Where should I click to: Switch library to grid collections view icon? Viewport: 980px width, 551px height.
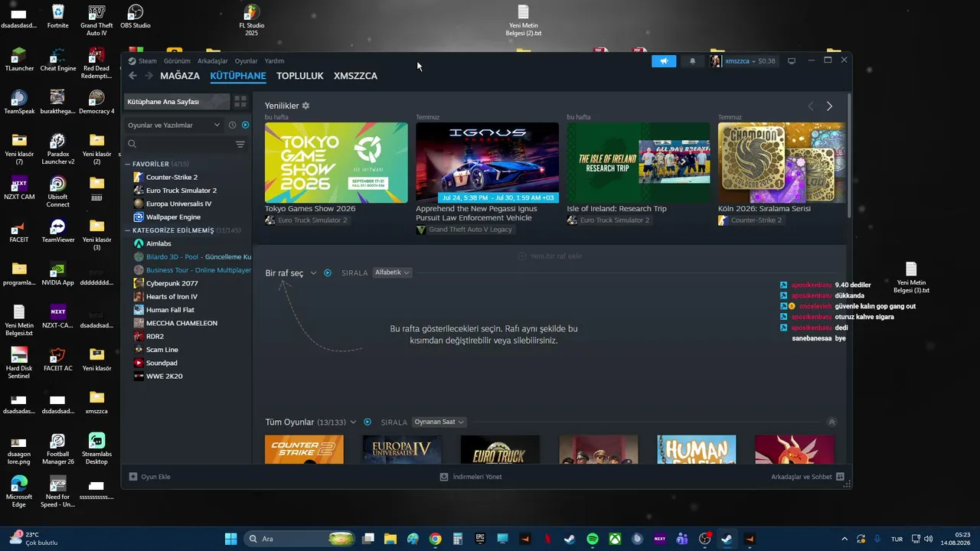coord(240,101)
